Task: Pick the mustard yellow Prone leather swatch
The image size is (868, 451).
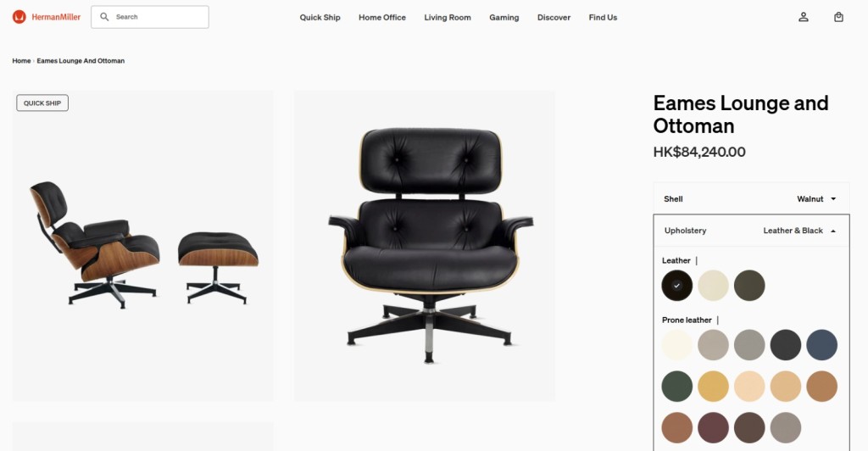Action: [713, 387]
